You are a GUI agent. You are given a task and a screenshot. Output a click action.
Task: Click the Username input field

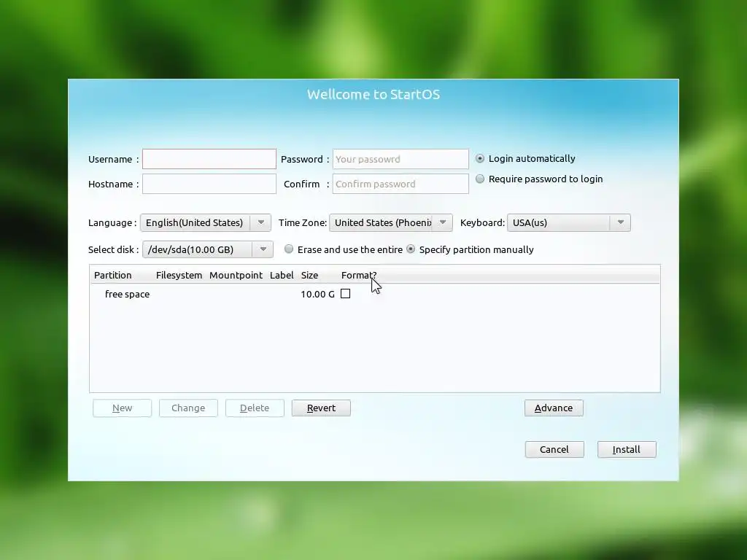pyautogui.click(x=209, y=159)
